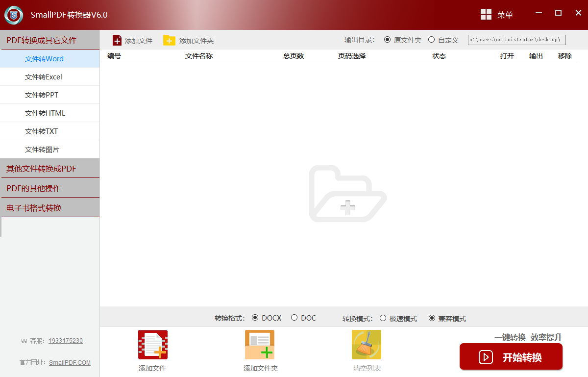Viewport: 588px width, 377px height.
Task: Click the empty folder placeholder in file list
Action: point(347,194)
